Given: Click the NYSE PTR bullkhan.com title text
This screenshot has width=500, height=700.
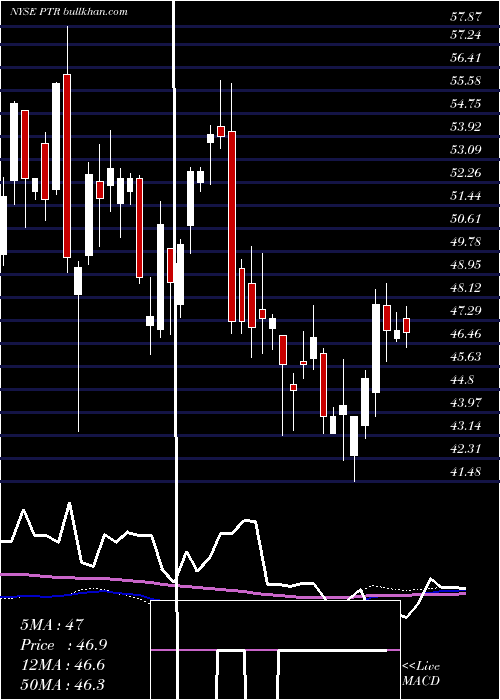Looking at the screenshot, I should (x=68, y=12).
